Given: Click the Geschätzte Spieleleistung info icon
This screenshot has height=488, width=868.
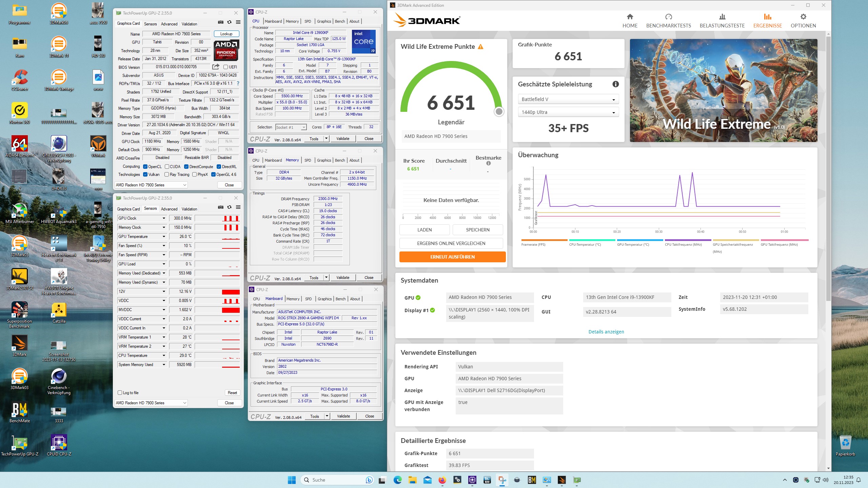Looking at the screenshot, I should tap(615, 84).
